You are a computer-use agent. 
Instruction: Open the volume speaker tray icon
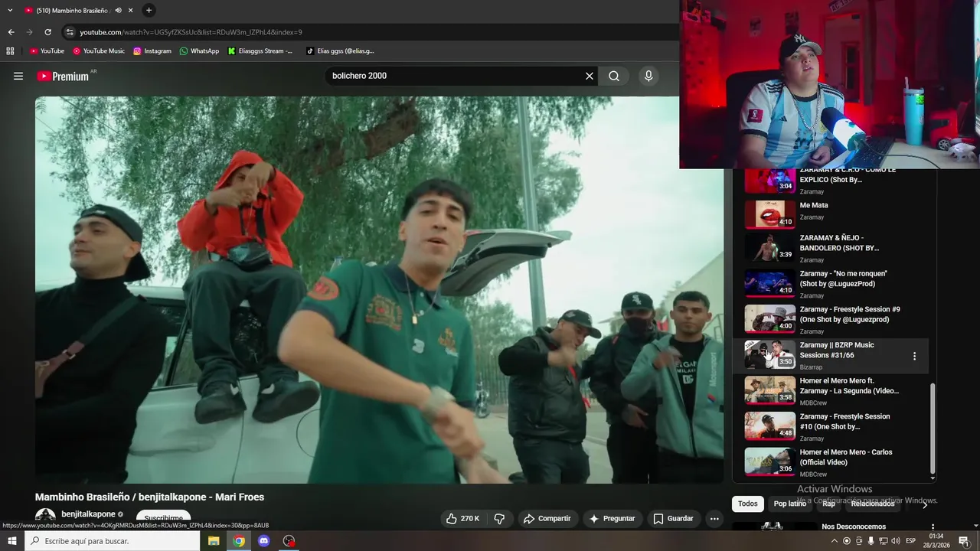click(x=895, y=541)
